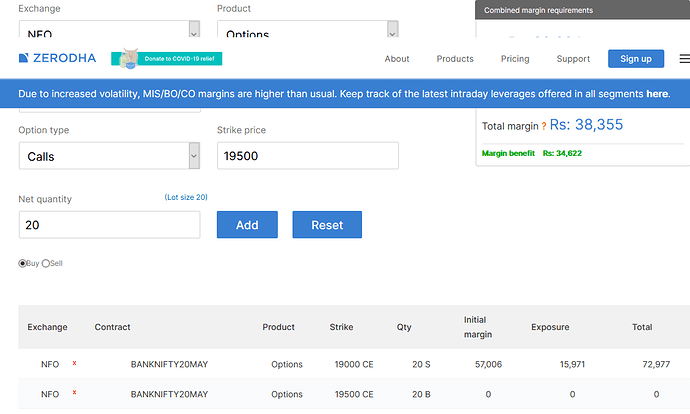The width and height of the screenshot is (690, 414).
Task: Click the 20 B quantity cell
Action: tap(421, 394)
